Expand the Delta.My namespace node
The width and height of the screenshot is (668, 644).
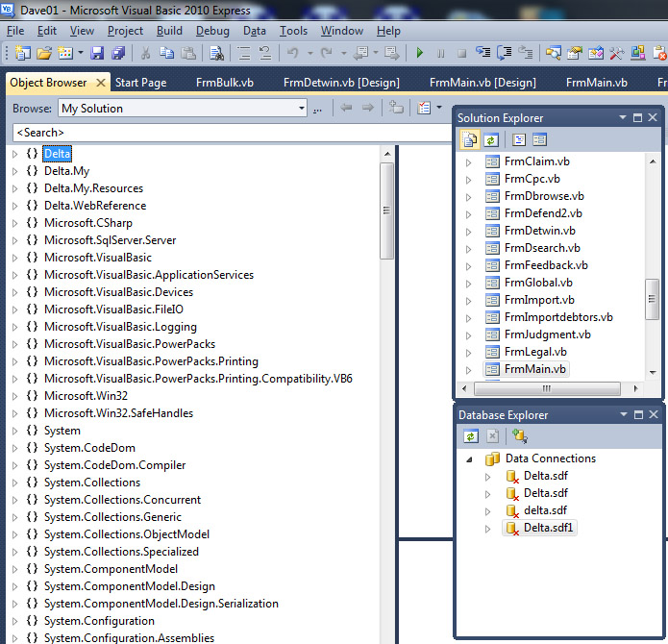(x=15, y=172)
